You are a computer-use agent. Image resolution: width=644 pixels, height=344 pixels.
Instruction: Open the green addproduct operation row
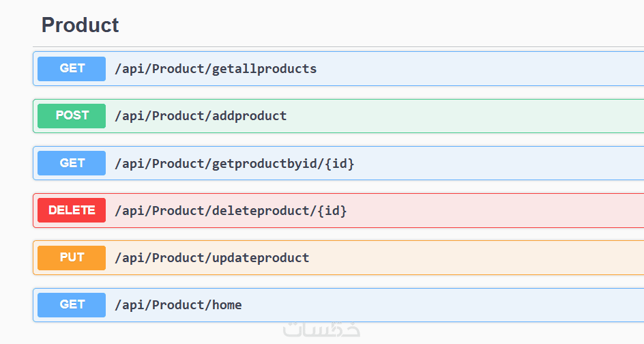[x=478, y=116]
